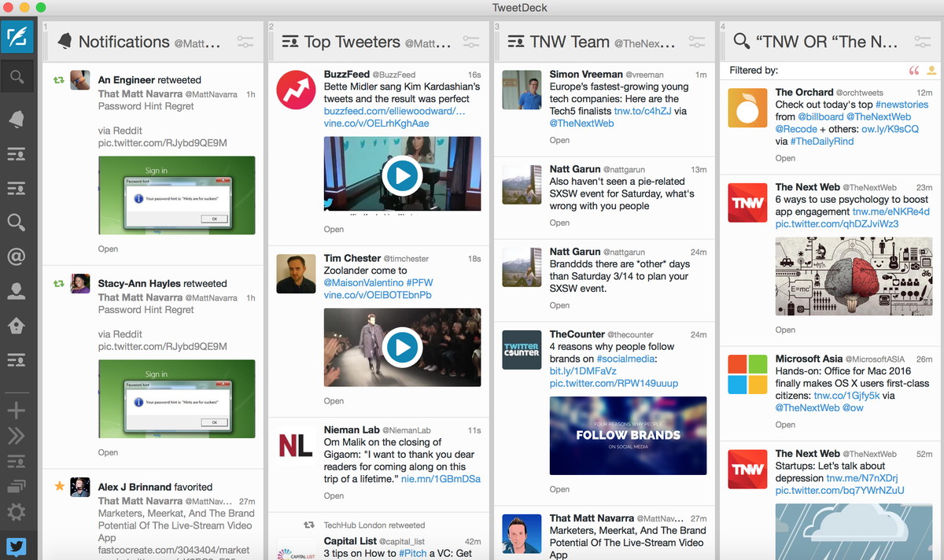Click the TNW Team column title

point(570,42)
